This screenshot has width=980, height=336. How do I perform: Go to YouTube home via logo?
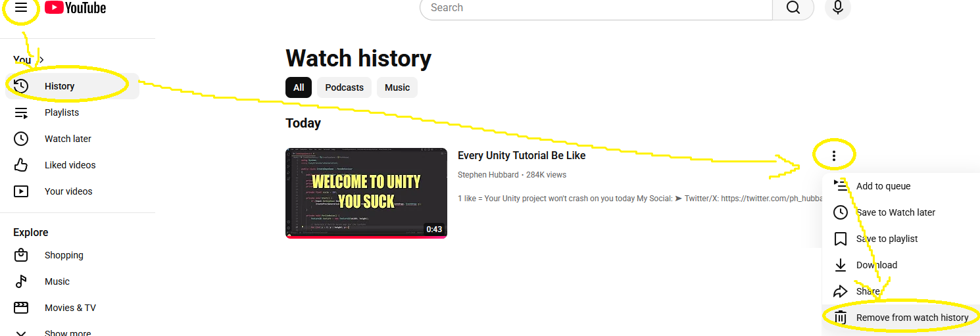(x=76, y=8)
